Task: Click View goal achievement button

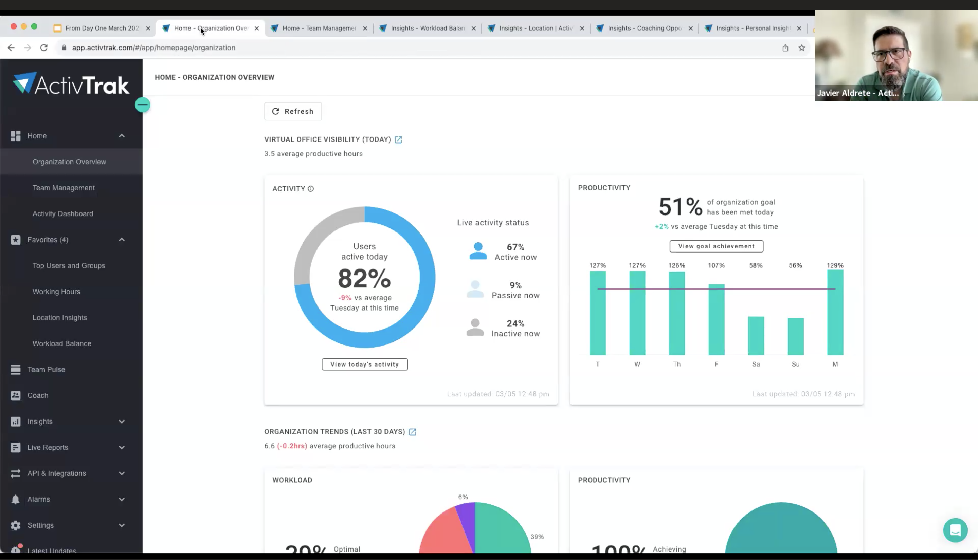Action: pos(716,246)
